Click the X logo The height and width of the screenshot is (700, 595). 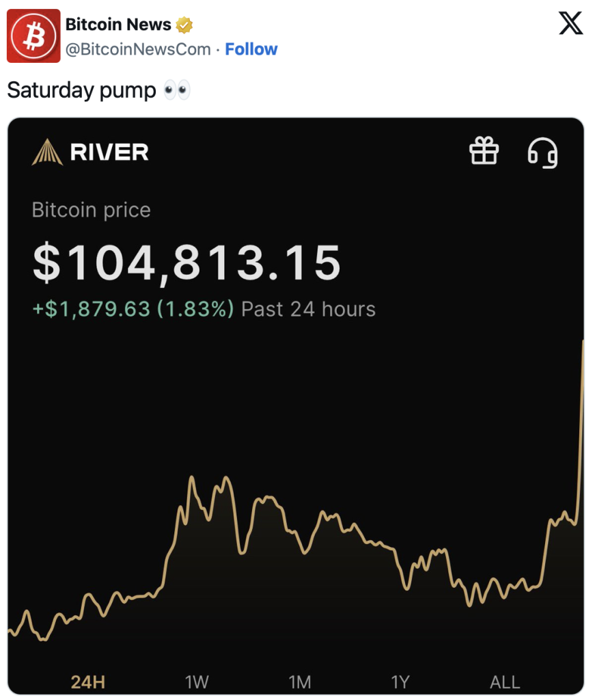pyautogui.click(x=571, y=23)
